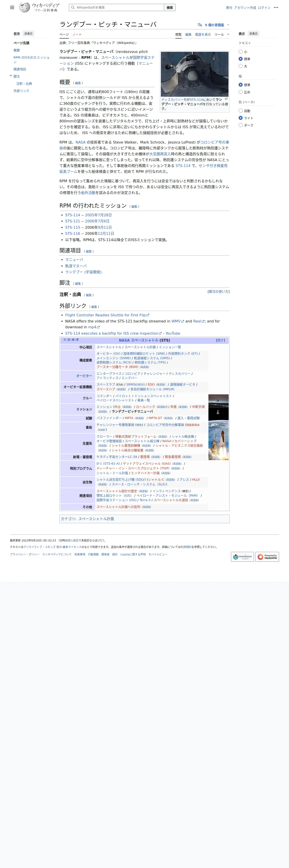Edit the 概要 section
Screen dimensions: 289x868
tap(78, 83)
